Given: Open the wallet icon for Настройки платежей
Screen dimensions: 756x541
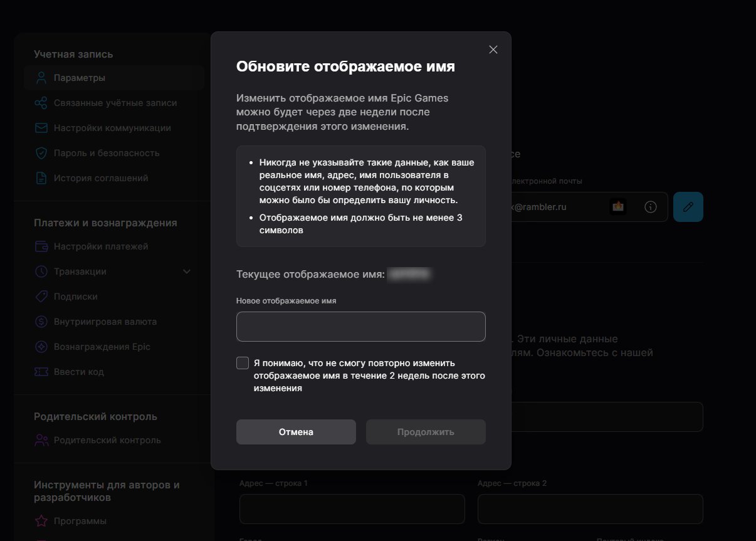Looking at the screenshot, I should point(41,246).
